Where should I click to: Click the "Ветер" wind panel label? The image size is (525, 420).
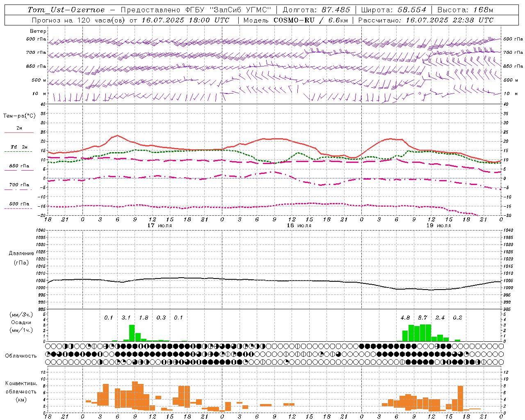[x=38, y=31]
